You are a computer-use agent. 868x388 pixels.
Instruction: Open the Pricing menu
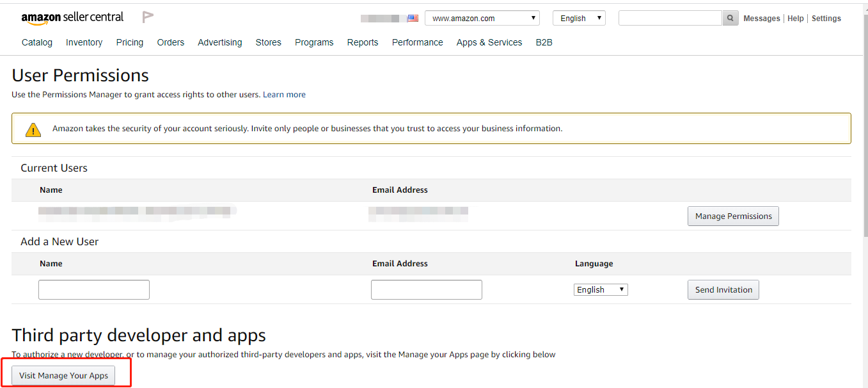click(x=130, y=42)
